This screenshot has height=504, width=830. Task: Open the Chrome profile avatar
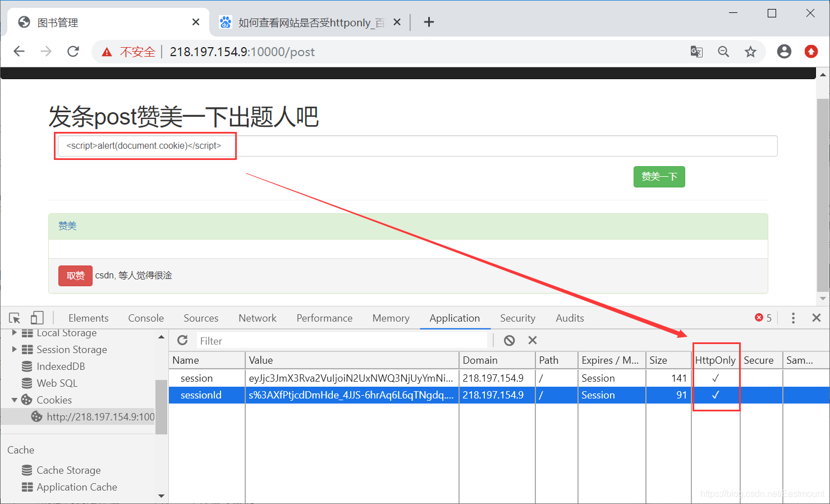pyautogui.click(x=784, y=52)
